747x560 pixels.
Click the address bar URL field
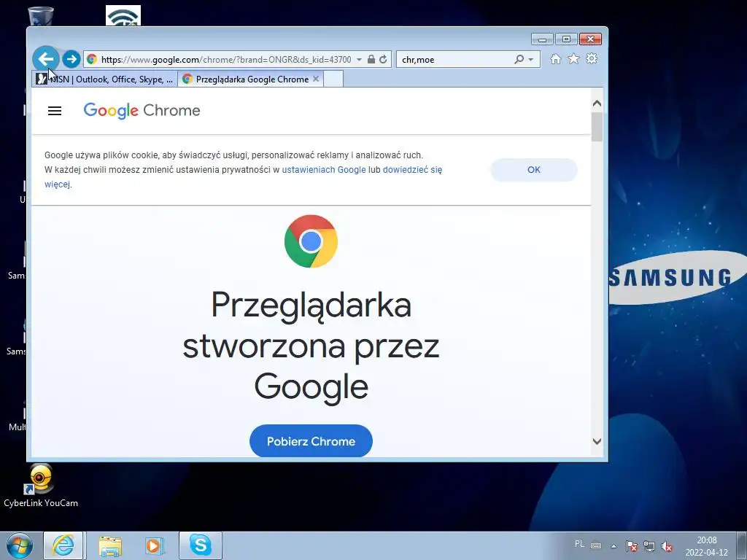coord(226,60)
